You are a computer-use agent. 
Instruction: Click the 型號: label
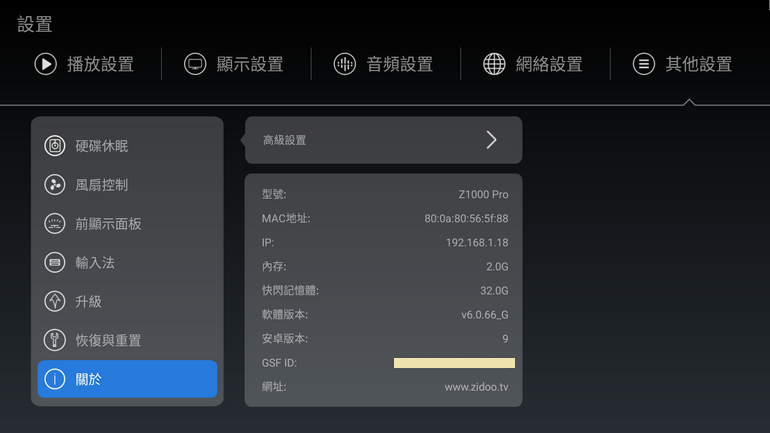pyautogui.click(x=274, y=194)
